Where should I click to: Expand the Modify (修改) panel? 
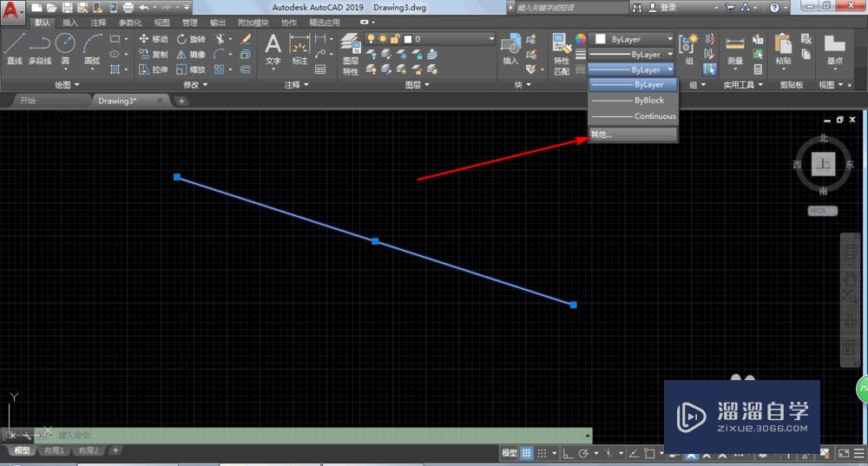click(195, 85)
